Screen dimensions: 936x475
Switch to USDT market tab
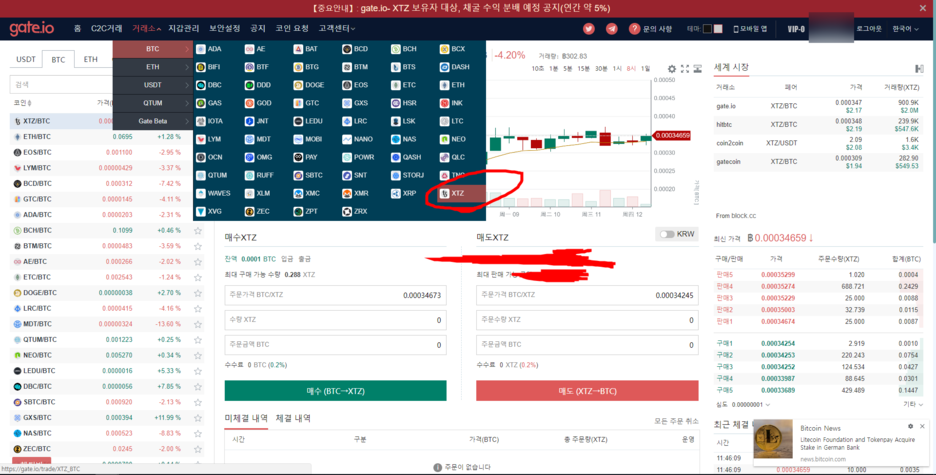(26, 59)
